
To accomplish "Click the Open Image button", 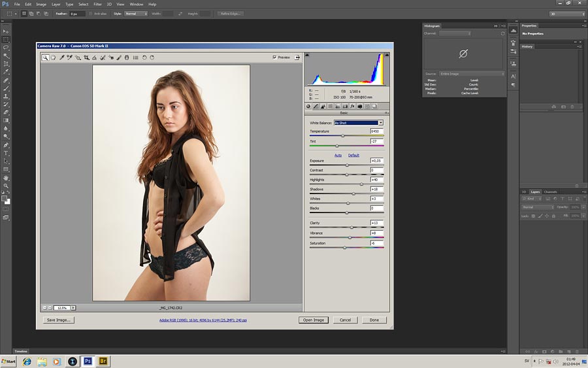I will click(x=313, y=320).
